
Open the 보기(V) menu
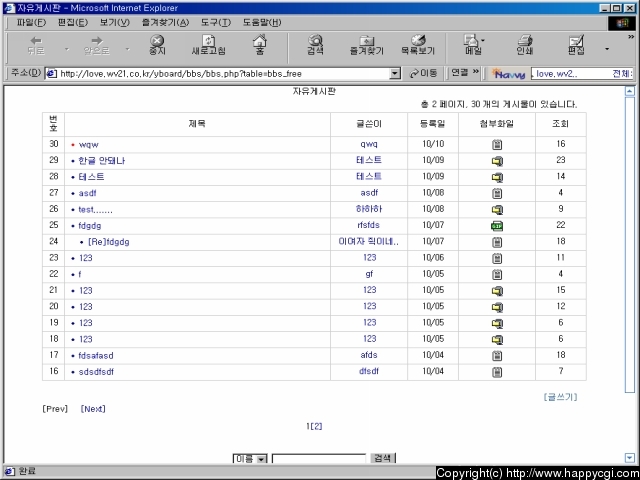click(x=115, y=22)
